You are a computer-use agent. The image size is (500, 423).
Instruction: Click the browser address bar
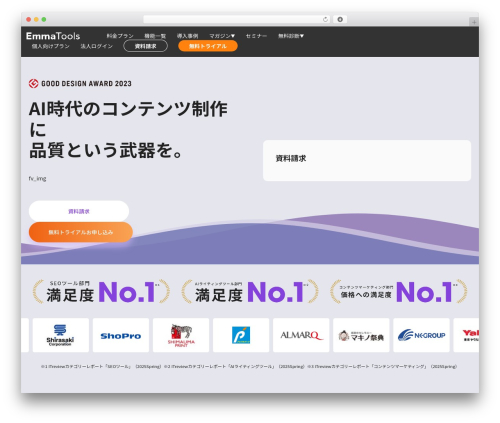(236, 19)
